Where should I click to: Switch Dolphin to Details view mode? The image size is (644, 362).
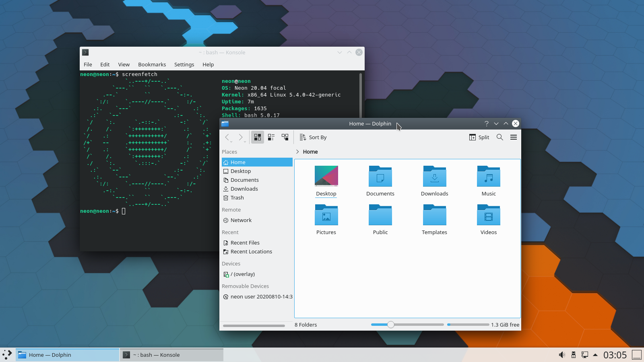pyautogui.click(x=285, y=137)
